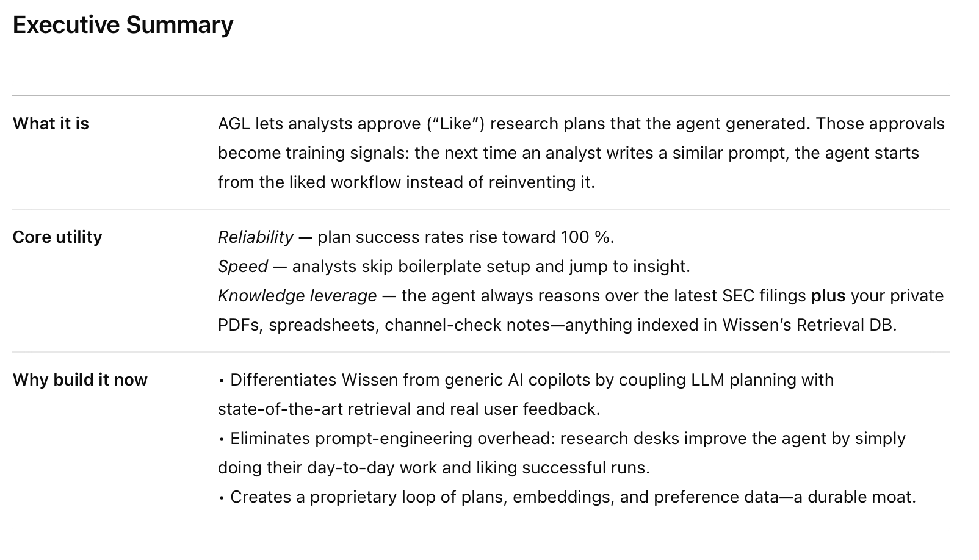Select the 'Core utility' row label
Viewport: 979px width, 560px height.
[x=57, y=237]
